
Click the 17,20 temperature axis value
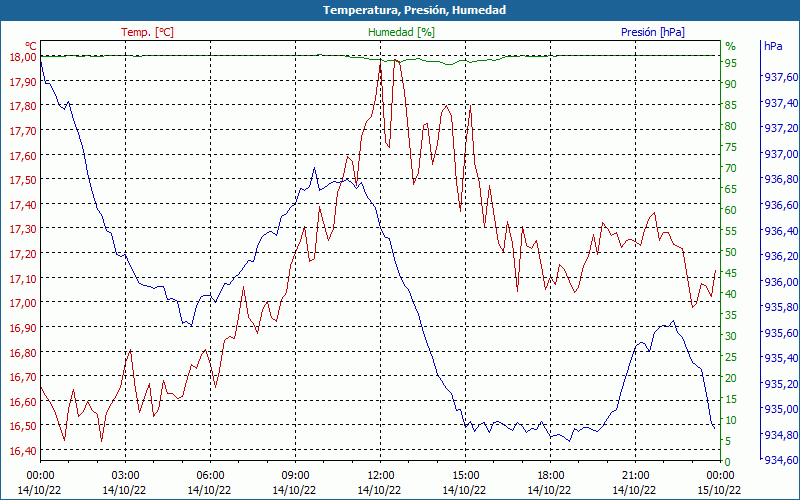[23, 254]
